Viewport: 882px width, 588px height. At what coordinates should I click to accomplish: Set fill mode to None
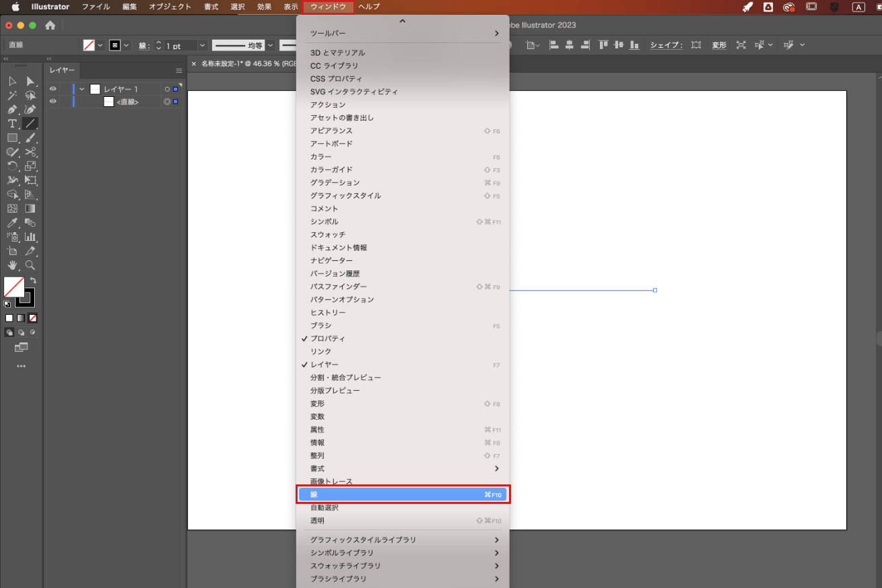(33, 318)
